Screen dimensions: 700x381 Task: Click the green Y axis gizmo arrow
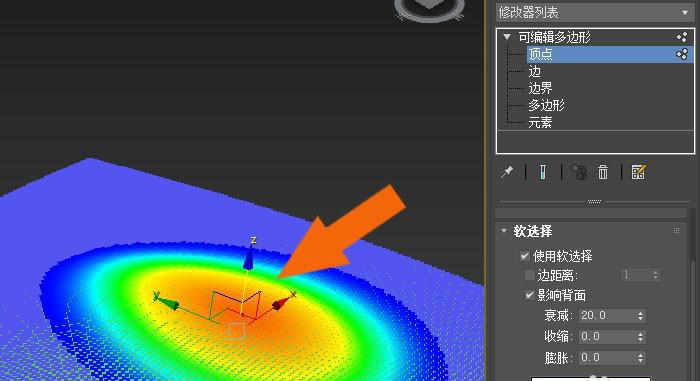click(x=168, y=302)
